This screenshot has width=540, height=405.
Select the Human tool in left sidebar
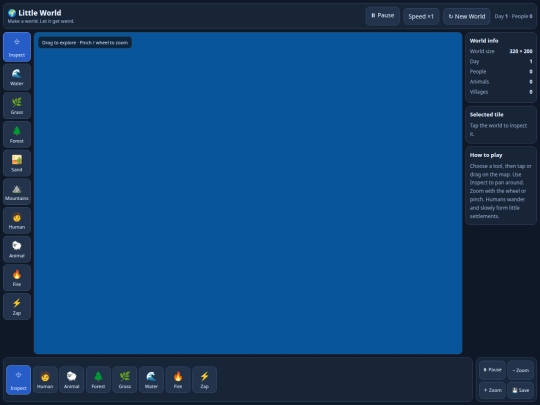[17, 220]
